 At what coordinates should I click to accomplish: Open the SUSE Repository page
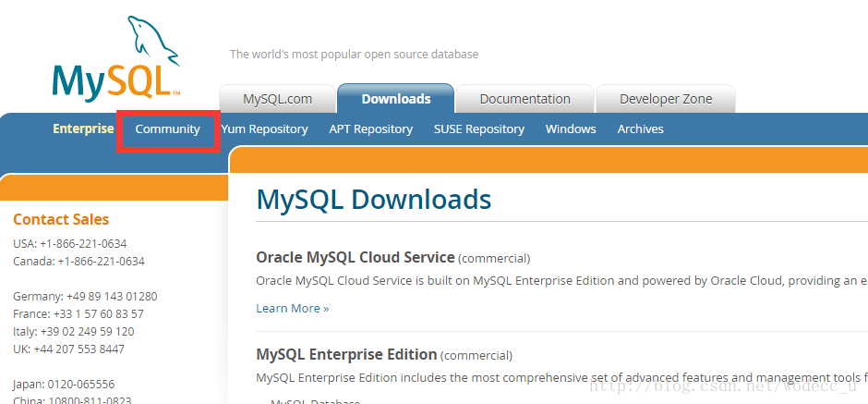(479, 129)
